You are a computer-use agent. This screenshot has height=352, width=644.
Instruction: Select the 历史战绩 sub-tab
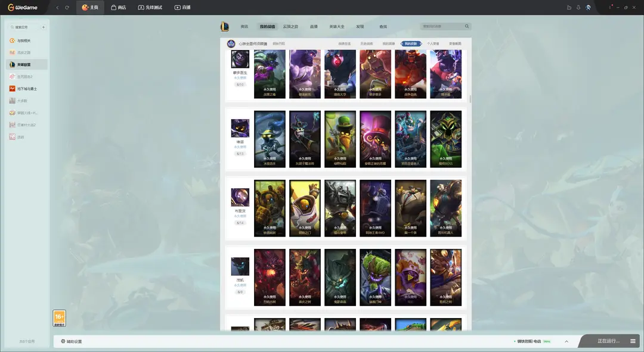366,43
